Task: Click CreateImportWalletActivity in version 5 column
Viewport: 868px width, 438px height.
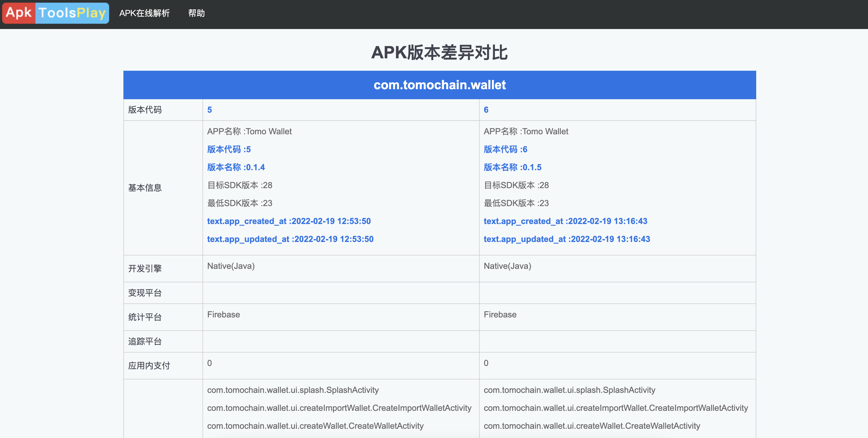Action: click(x=339, y=408)
